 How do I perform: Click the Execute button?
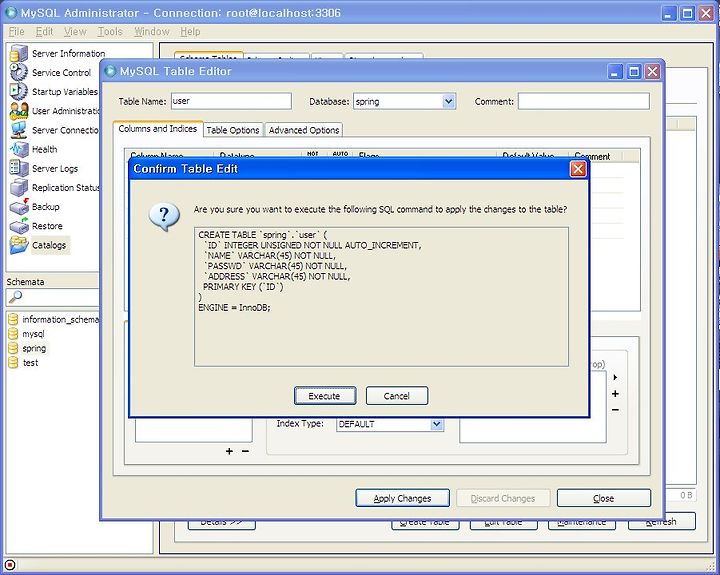[x=325, y=396]
